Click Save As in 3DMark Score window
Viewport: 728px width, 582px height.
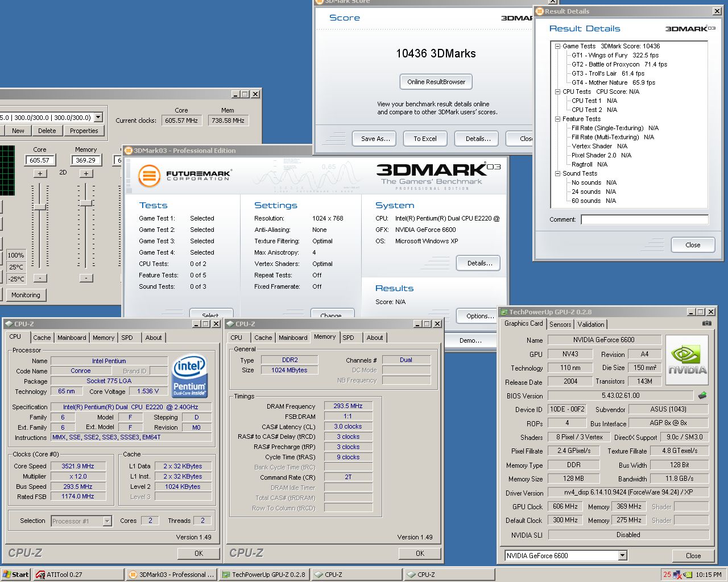tap(375, 139)
